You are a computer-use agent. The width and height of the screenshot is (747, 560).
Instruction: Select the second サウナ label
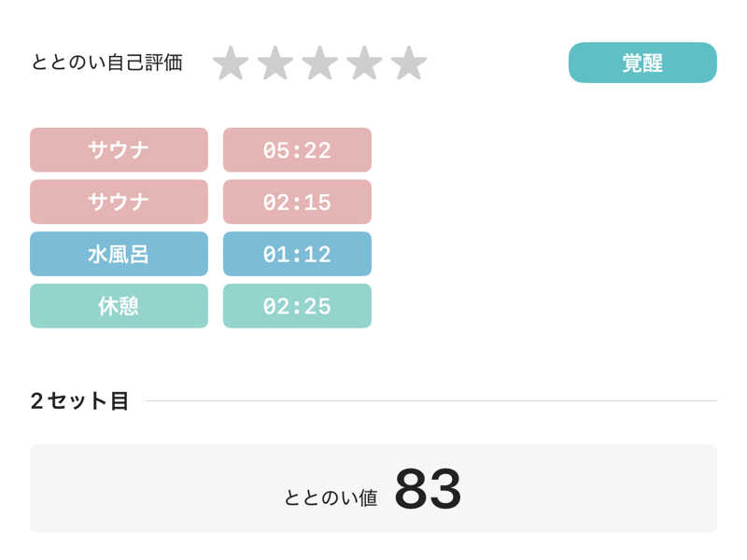click(x=119, y=202)
